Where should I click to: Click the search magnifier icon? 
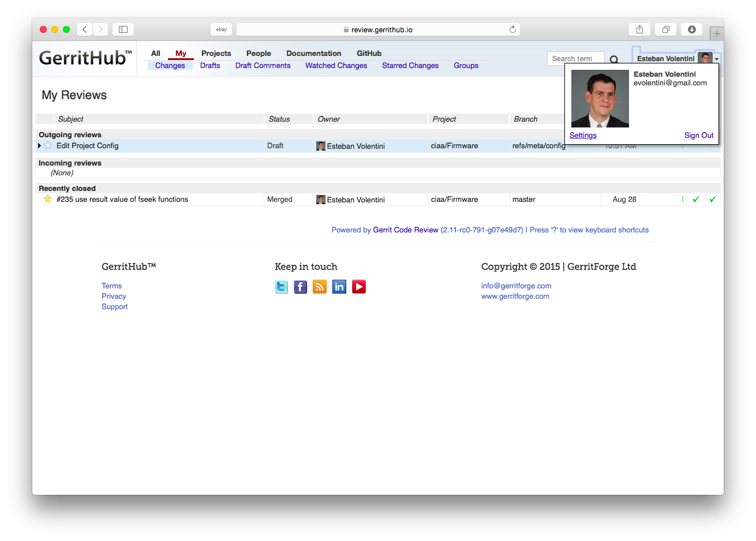pyautogui.click(x=614, y=59)
